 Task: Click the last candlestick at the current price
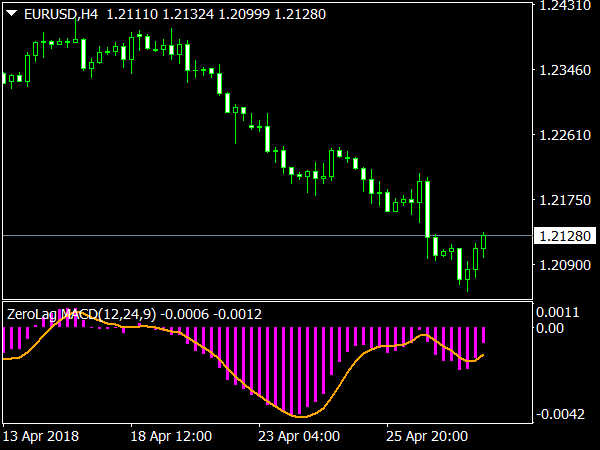(x=484, y=244)
